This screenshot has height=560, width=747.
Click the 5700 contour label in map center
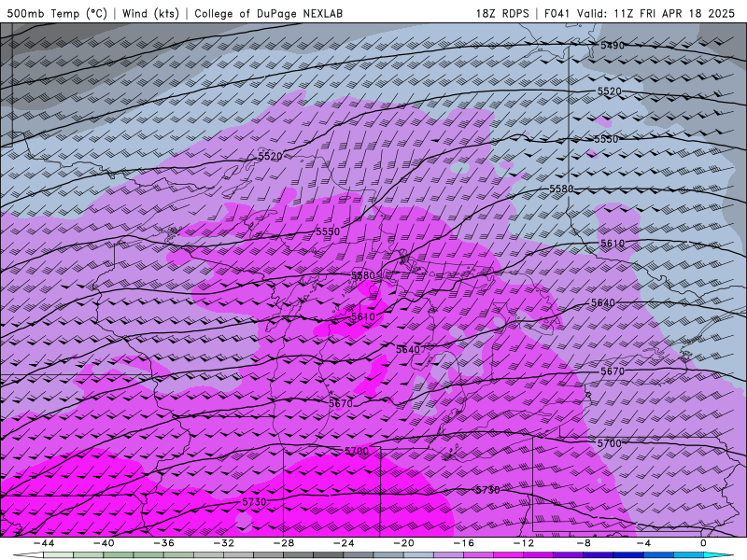coord(357,451)
